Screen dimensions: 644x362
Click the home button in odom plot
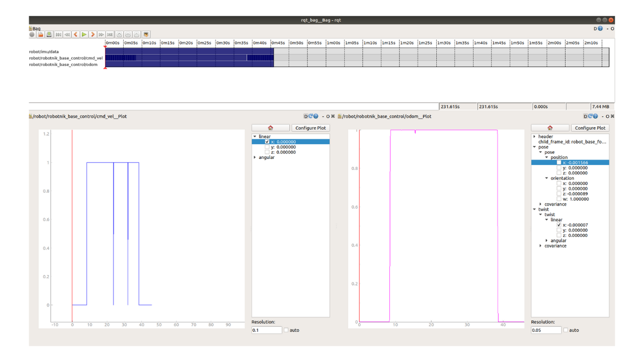coord(550,128)
